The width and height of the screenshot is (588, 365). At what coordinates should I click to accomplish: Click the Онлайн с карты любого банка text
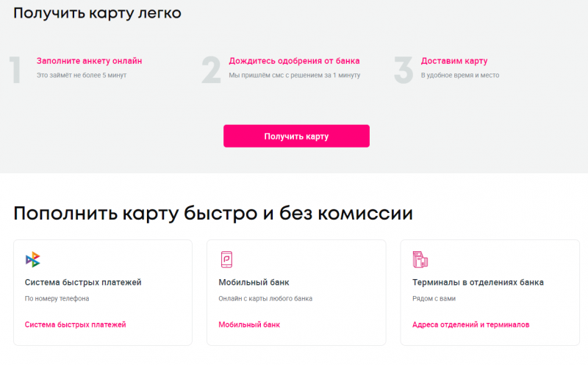pos(265,299)
